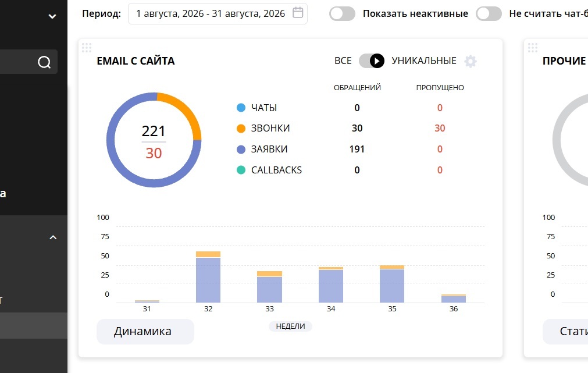Grab the Email с сайта widget drag handle
This screenshot has width=588, height=373.
tap(87, 47)
